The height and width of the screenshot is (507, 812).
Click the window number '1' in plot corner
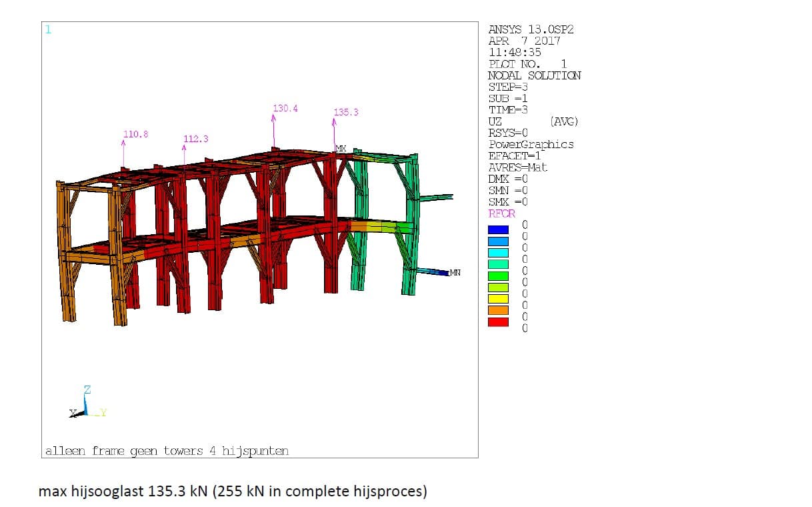pyautogui.click(x=48, y=29)
